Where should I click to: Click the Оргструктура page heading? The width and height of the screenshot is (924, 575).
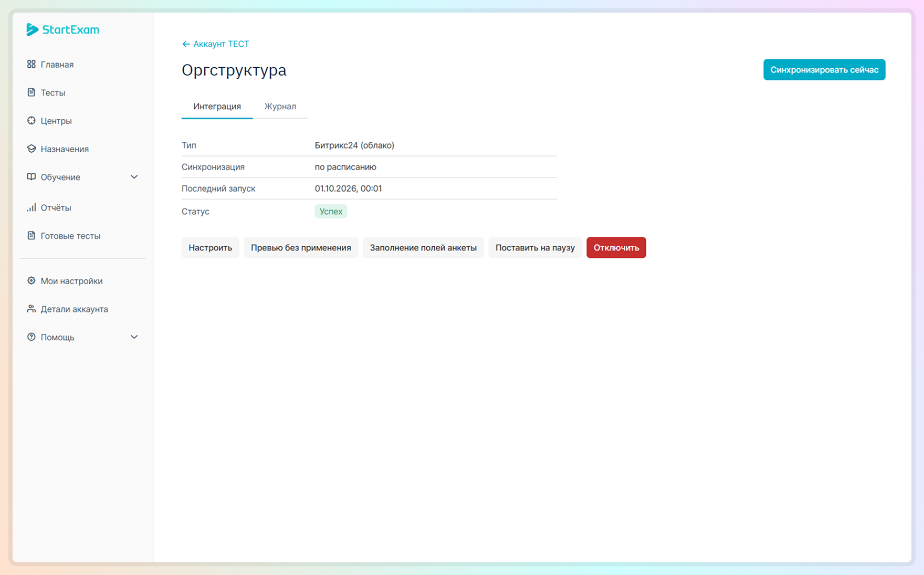tap(234, 70)
